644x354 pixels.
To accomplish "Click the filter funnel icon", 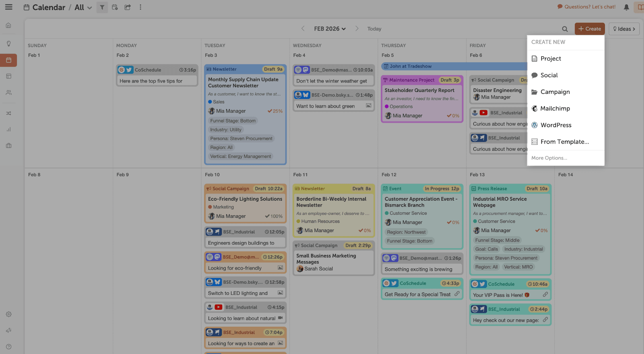I will pos(102,7).
